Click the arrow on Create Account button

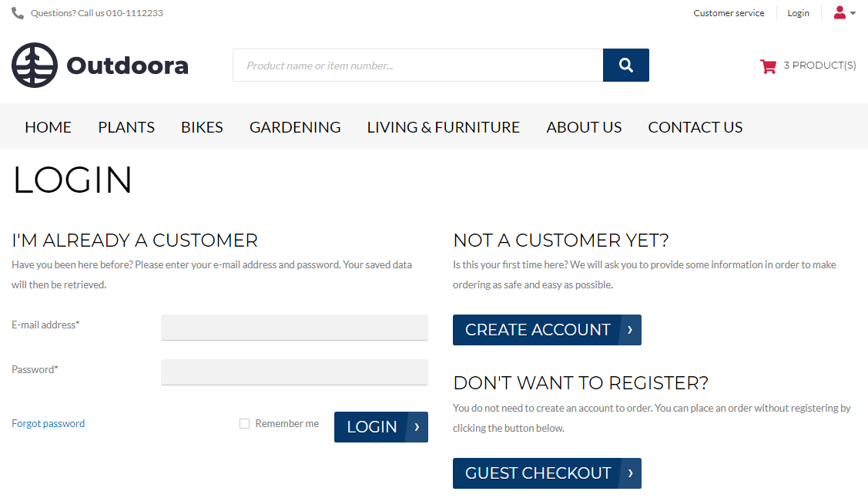[630, 330]
